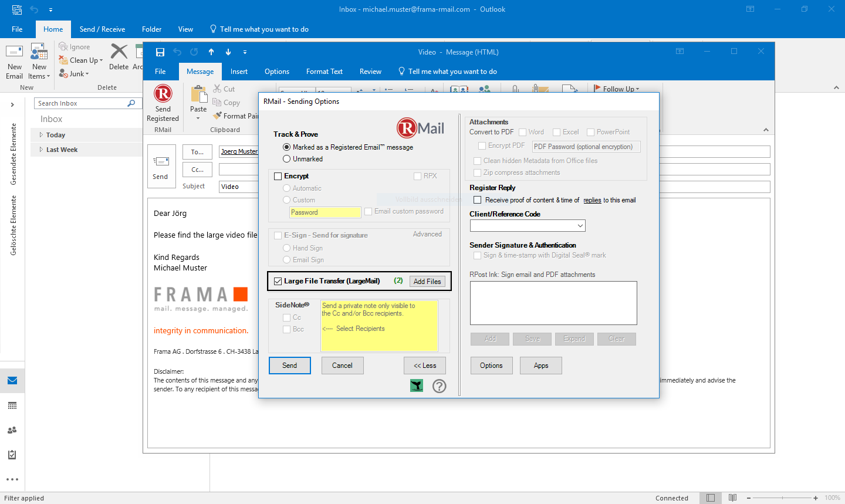Click the envelope Send button in message
Screen dimensions: 845x504
[x=161, y=167]
